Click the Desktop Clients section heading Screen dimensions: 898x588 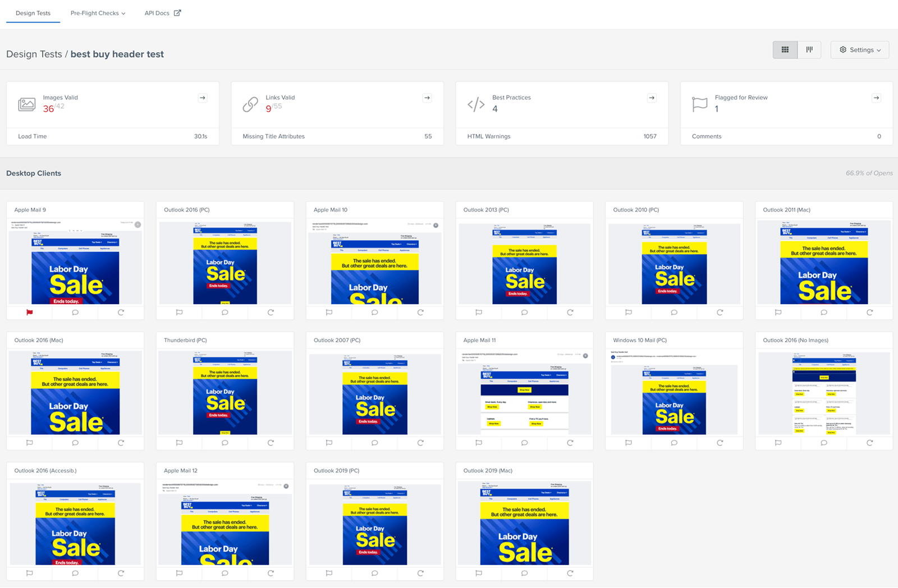[x=34, y=173]
